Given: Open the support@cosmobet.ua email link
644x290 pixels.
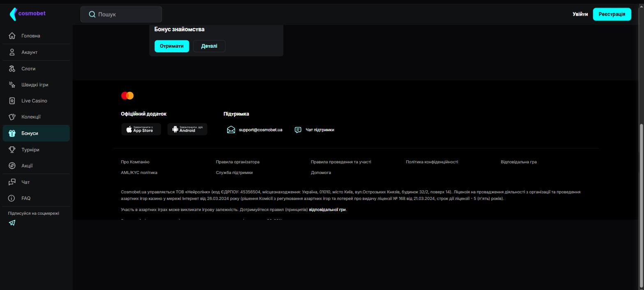Looking at the screenshot, I should pyautogui.click(x=260, y=130).
